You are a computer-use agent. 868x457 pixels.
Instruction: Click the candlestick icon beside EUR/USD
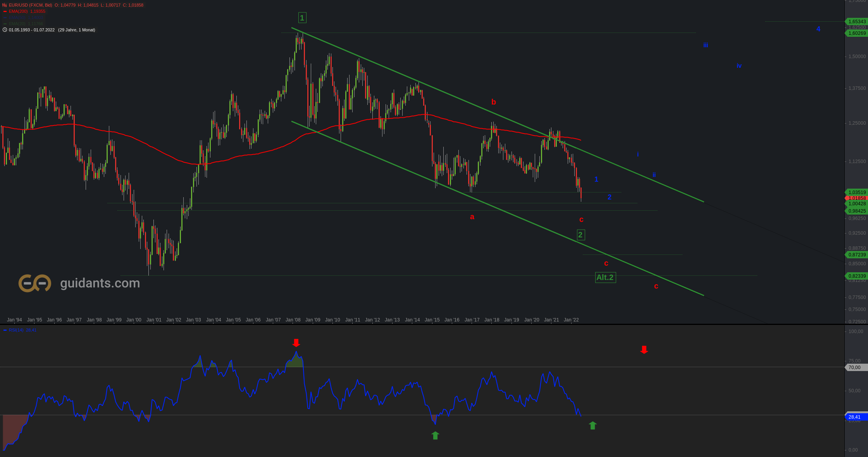[5, 5]
